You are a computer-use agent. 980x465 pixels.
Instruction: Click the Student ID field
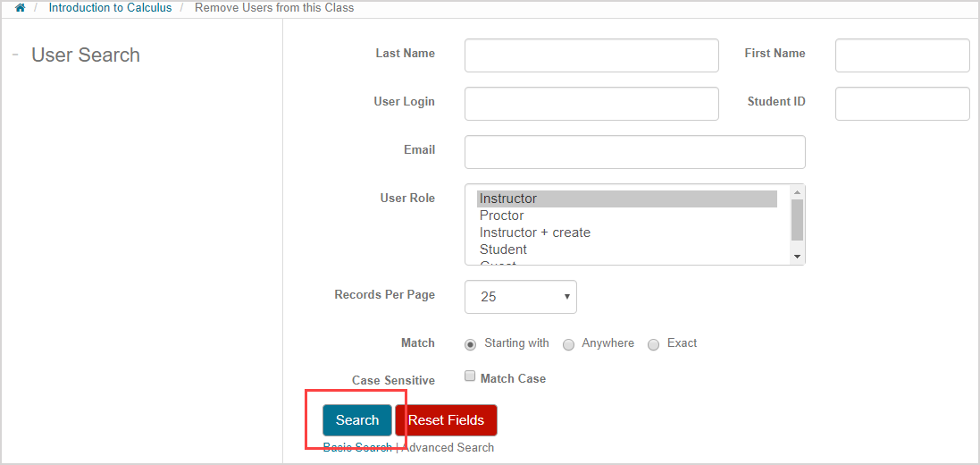[x=902, y=104]
